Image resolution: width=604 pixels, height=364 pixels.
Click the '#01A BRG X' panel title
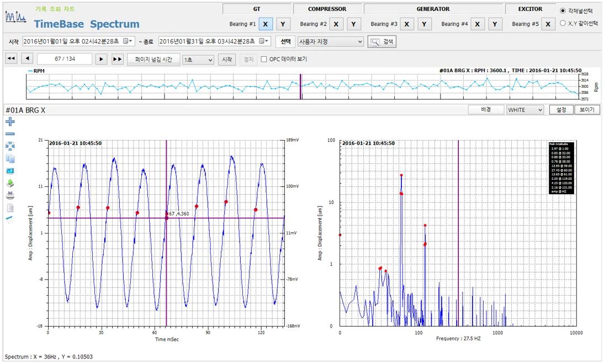[25, 110]
